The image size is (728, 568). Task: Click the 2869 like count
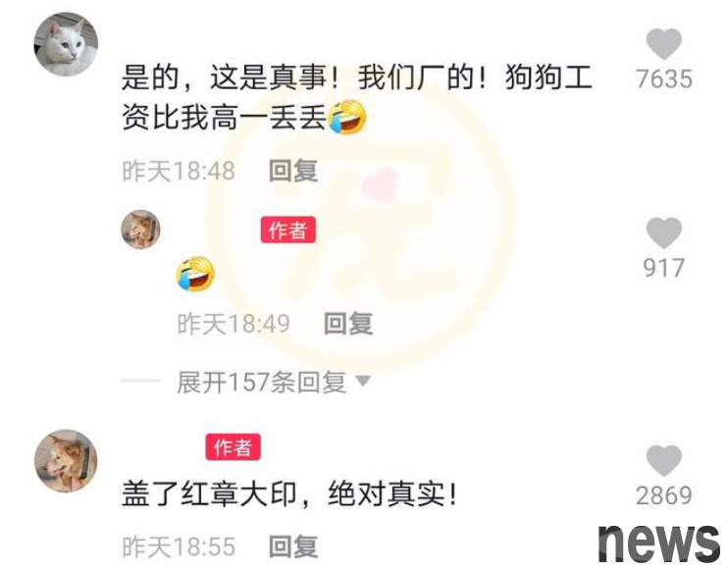tap(664, 495)
